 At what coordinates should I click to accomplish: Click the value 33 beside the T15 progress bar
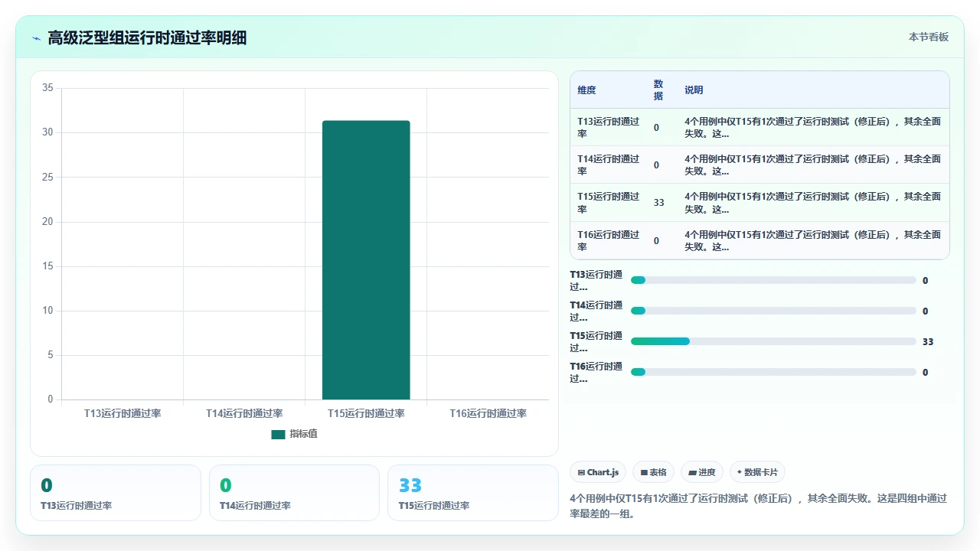928,341
